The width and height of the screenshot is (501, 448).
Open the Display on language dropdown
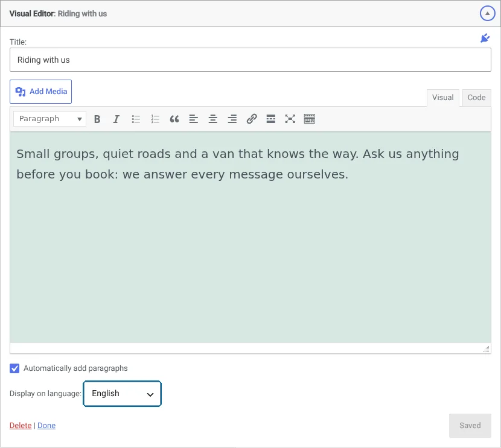click(x=122, y=394)
